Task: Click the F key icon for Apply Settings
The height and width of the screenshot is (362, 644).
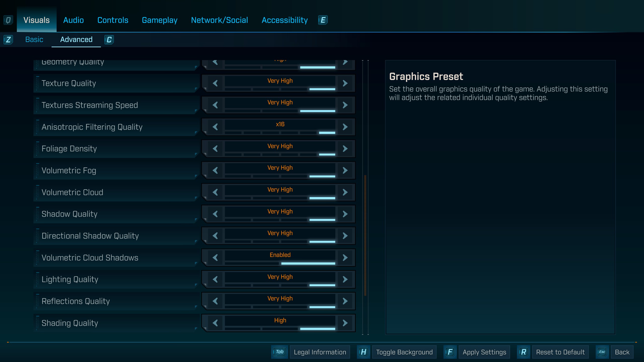Action: click(x=450, y=352)
